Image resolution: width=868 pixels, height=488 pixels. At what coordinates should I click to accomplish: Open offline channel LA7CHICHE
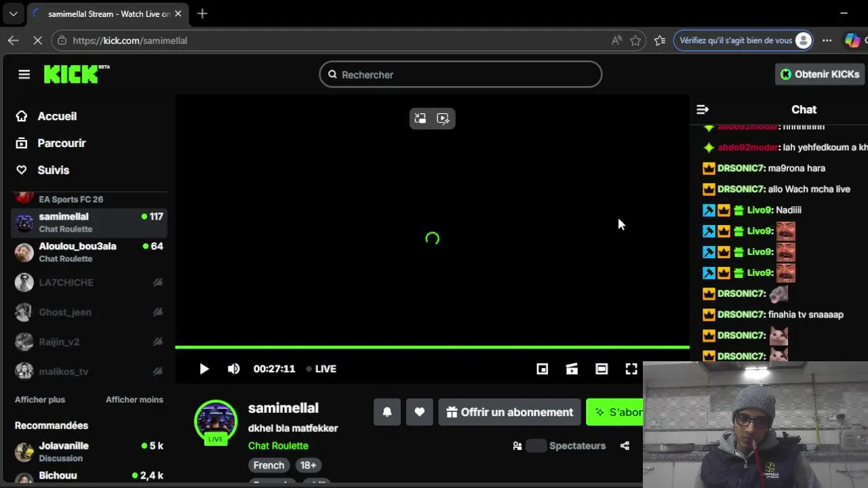pyautogui.click(x=90, y=282)
